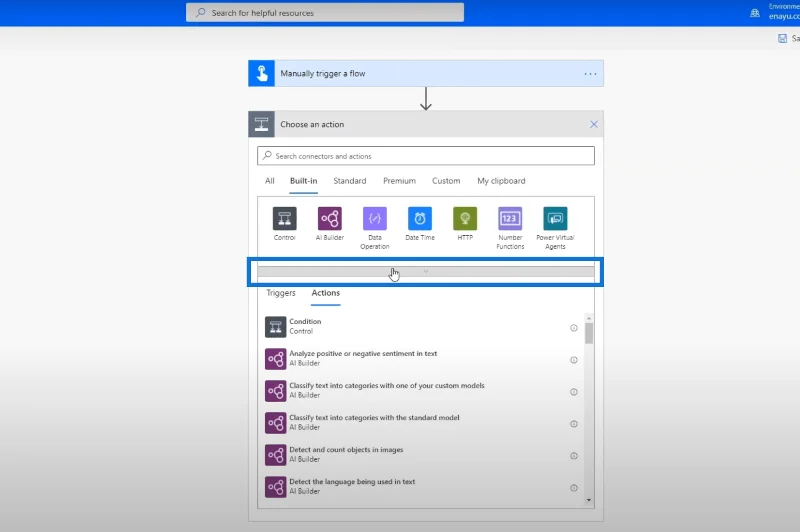The height and width of the screenshot is (532, 800).
Task: Click the actions list scrollbar thumb
Action: click(x=589, y=333)
